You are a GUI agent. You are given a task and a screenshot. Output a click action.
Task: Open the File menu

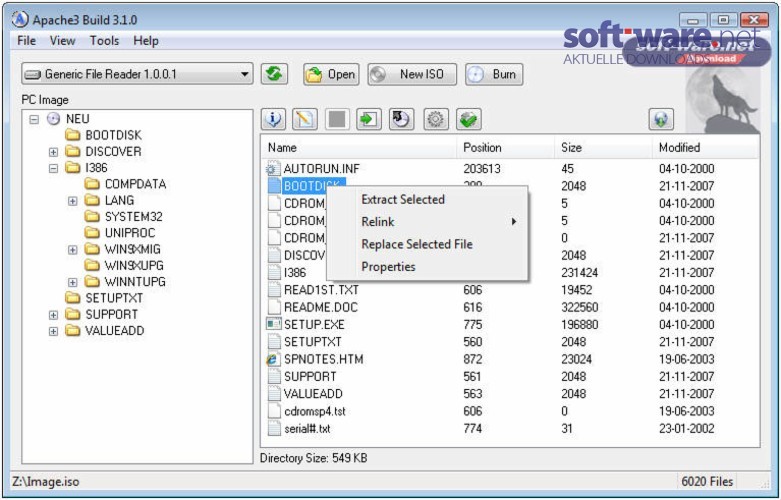(x=26, y=41)
